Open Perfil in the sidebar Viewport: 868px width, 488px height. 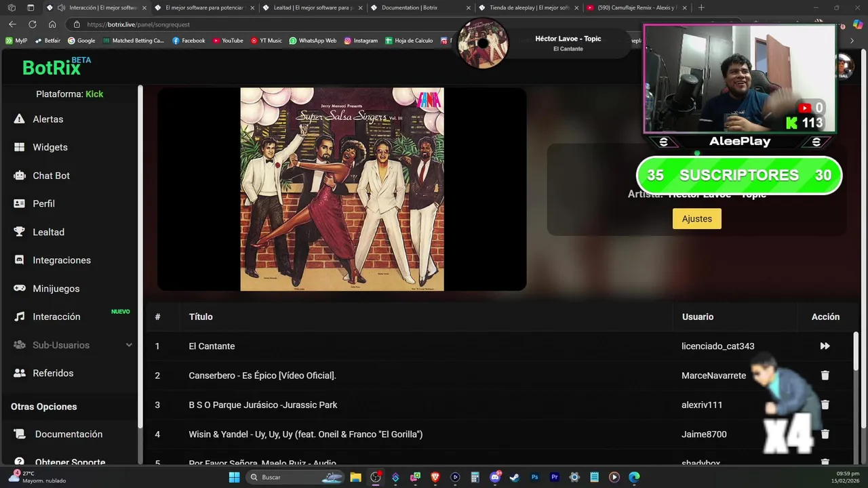click(43, 203)
